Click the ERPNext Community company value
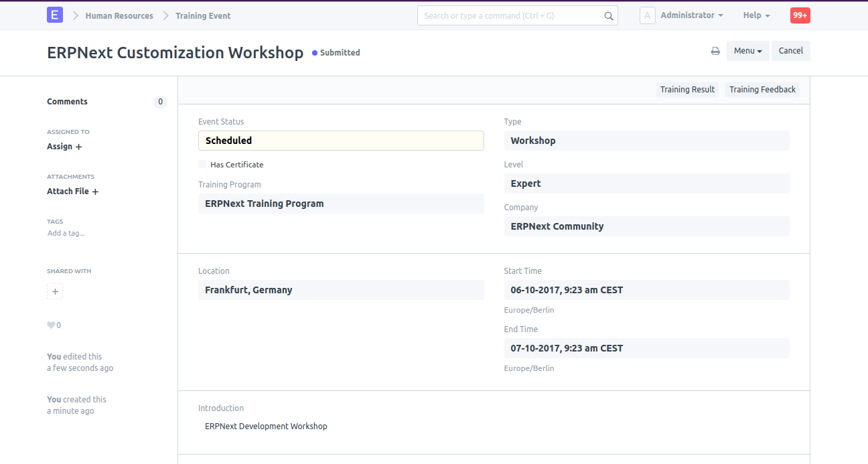The height and width of the screenshot is (464, 868). (x=646, y=226)
